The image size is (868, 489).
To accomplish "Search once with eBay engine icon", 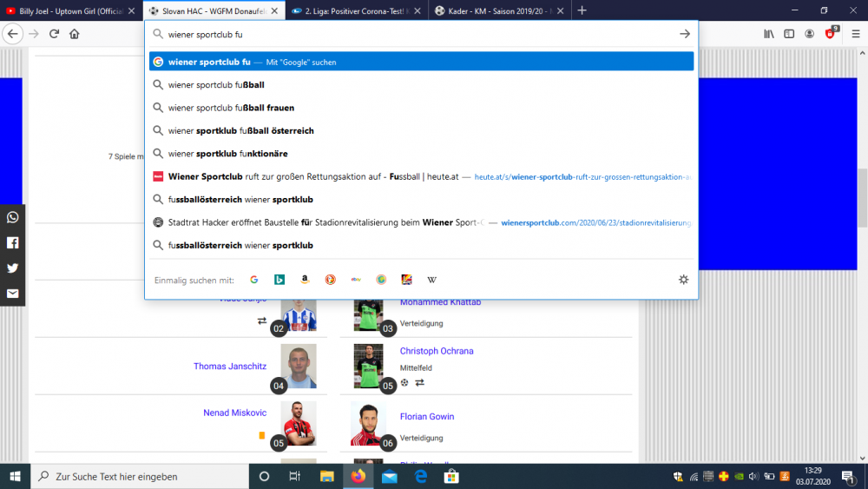I will 355,280.
